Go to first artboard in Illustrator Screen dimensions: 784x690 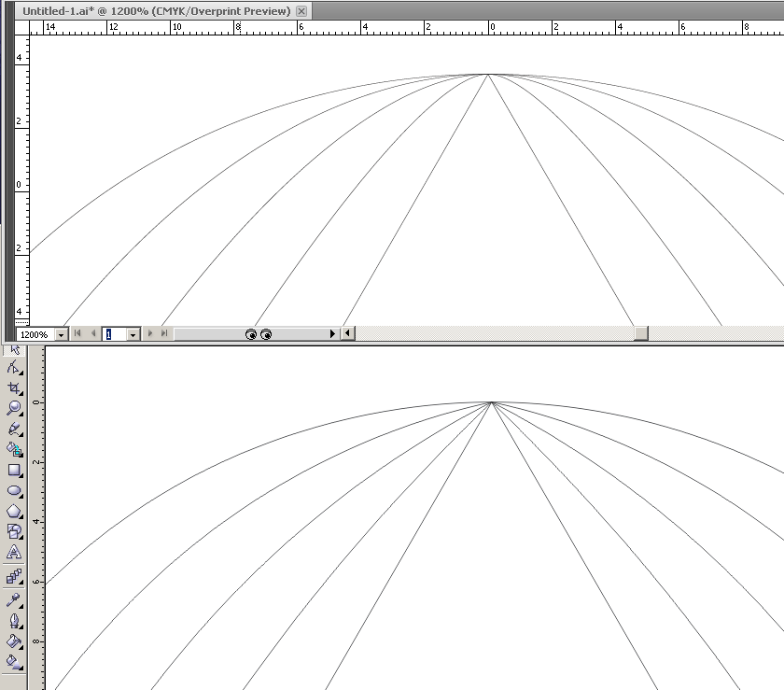tap(77, 333)
